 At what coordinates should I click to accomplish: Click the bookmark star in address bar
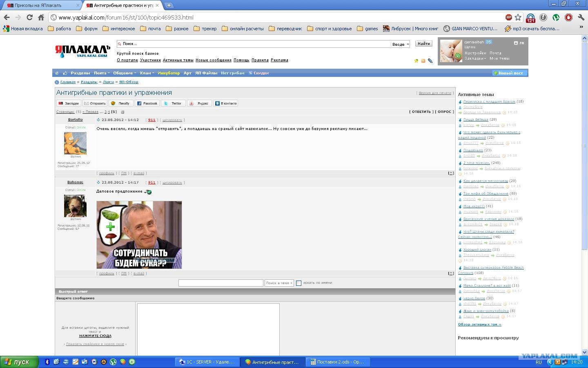coord(518,17)
